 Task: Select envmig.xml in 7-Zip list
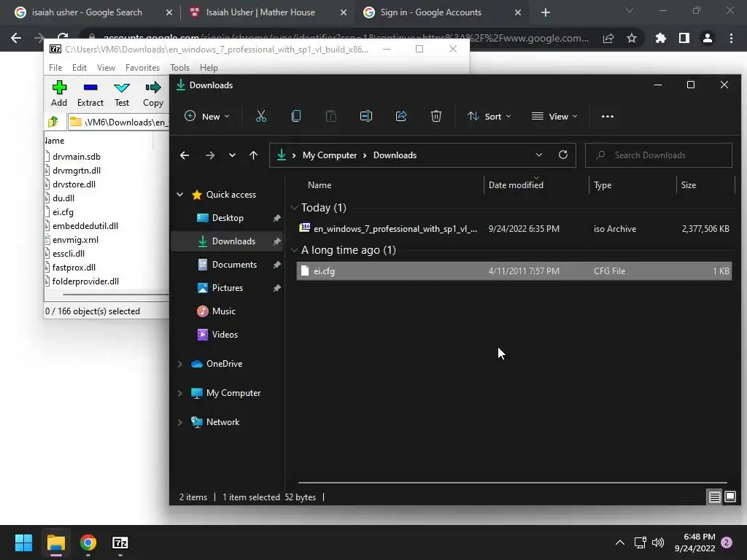pos(75,239)
